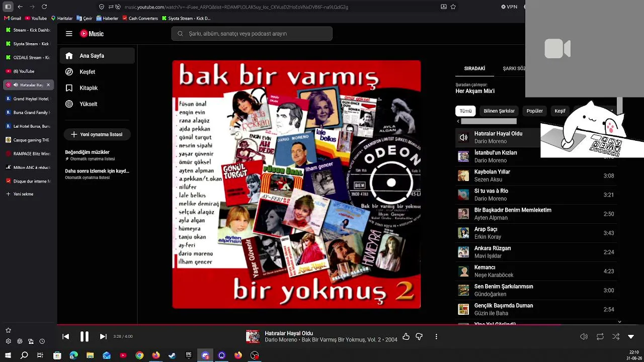The height and width of the screenshot is (362, 644).
Task: Filter queue by Popüler
Action: tap(534, 111)
